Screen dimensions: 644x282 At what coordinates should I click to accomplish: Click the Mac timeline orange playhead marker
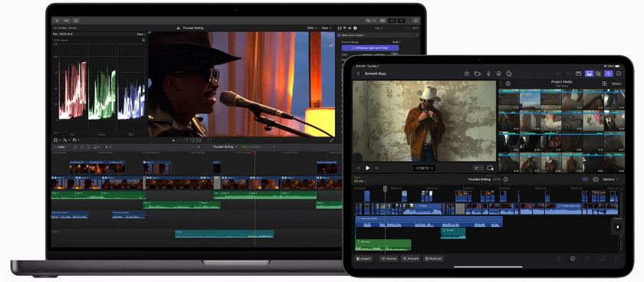point(255,152)
